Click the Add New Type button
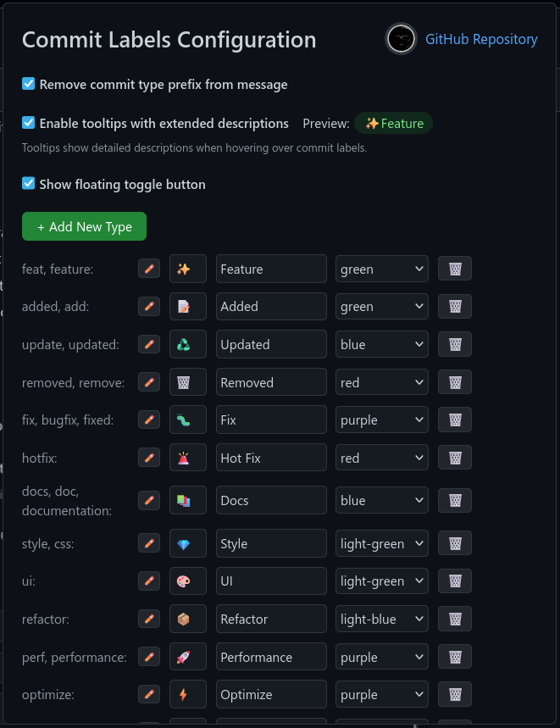Screen dimensions: 560x728 84,226
